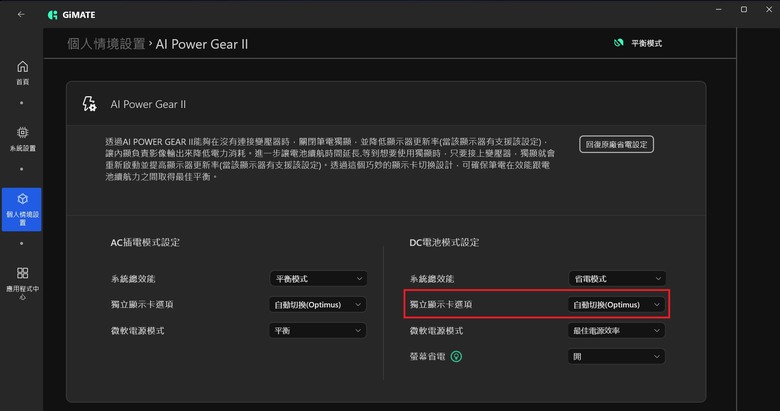Open AC 獨立顯示卡選項 dropdown
Image resolution: width=780 pixels, height=411 pixels.
[x=318, y=305]
